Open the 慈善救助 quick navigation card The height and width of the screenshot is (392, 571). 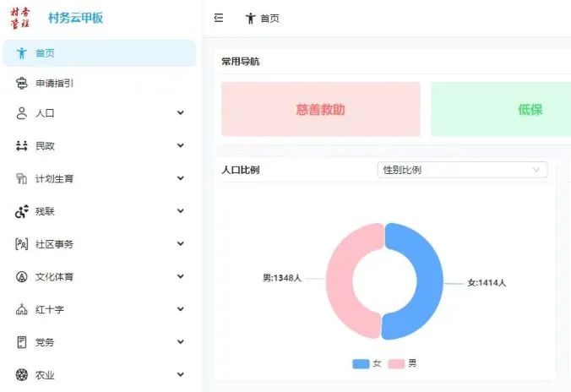tap(320, 110)
